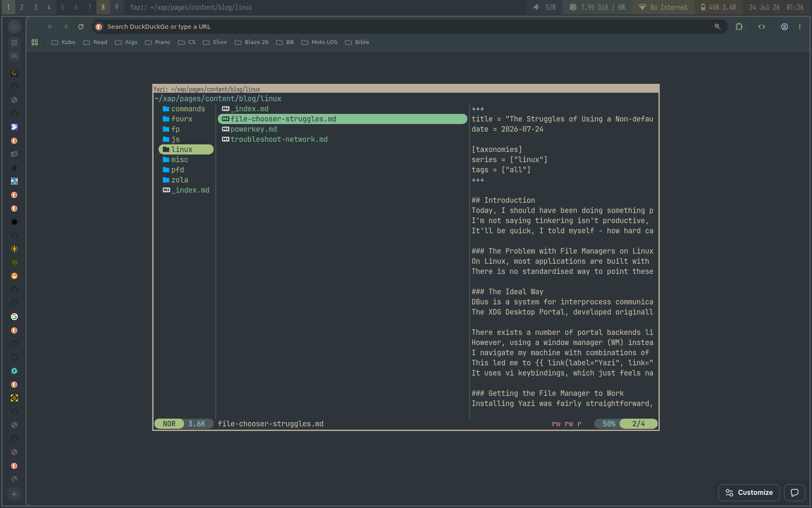Select the highlighted linux folder
The image size is (812, 508).
coord(186,149)
